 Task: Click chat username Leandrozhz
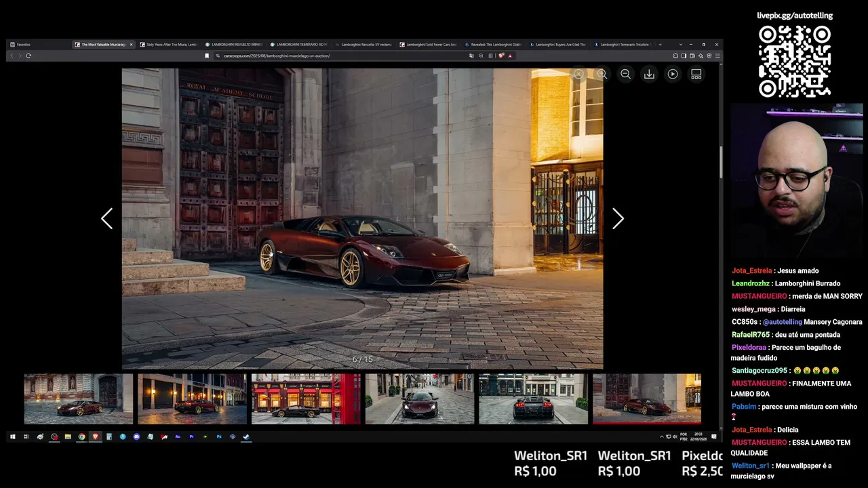pyautogui.click(x=751, y=283)
